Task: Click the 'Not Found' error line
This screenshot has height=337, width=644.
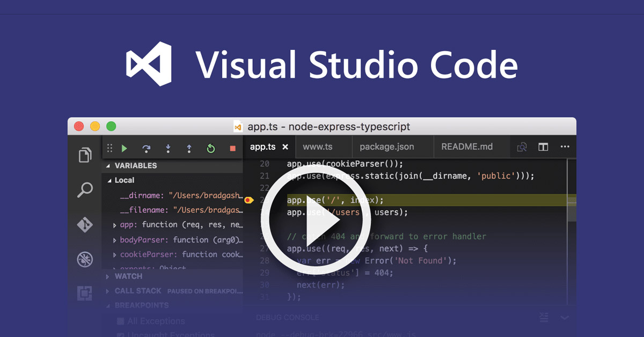Action: (x=376, y=261)
